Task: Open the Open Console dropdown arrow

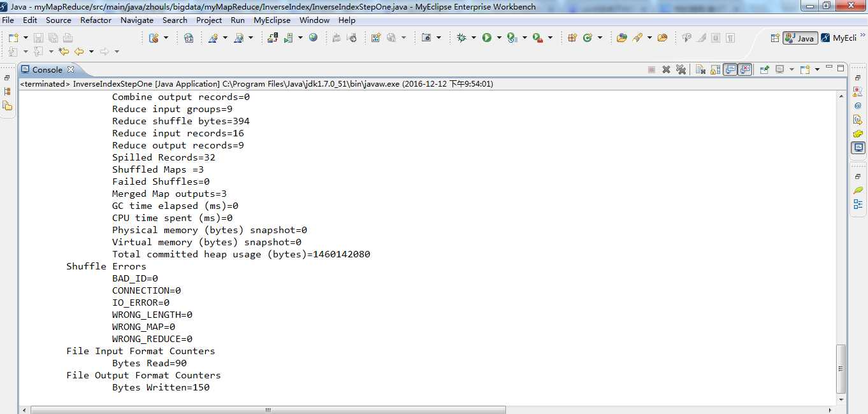Action: pos(817,69)
